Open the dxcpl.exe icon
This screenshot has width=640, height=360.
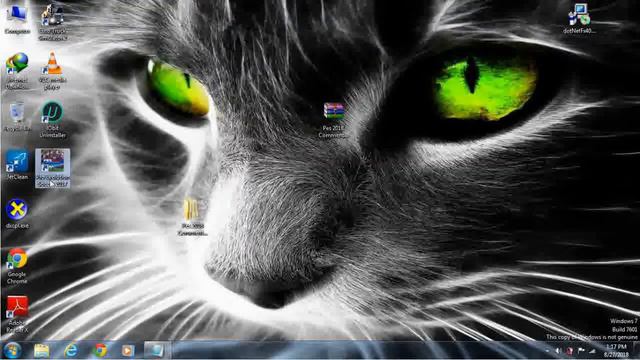tap(17, 213)
